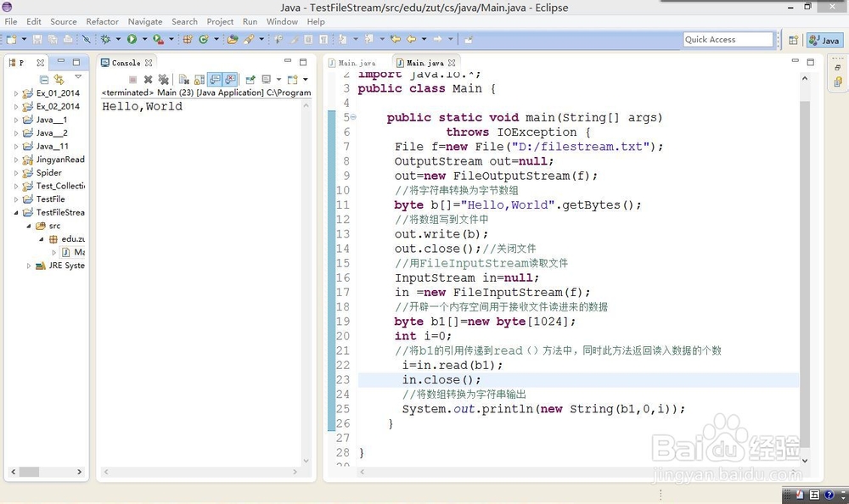Select the src folder in tree

coord(48,226)
